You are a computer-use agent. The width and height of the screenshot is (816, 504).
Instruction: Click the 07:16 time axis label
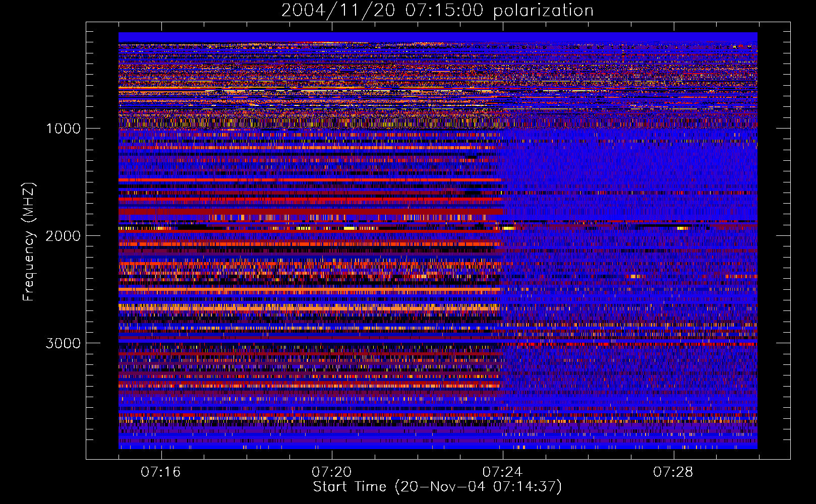pos(161,472)
